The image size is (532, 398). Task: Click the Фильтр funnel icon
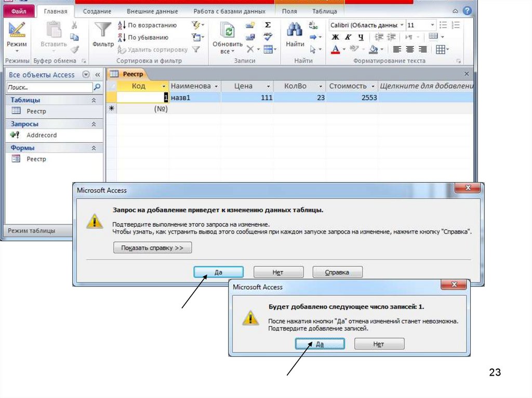tap(103, 30)
